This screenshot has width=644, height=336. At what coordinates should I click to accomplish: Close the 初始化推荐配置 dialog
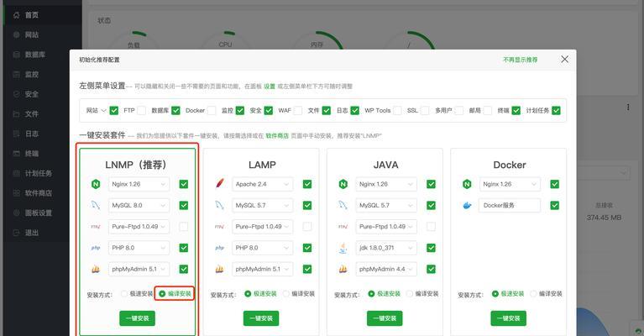click(565, 59)
